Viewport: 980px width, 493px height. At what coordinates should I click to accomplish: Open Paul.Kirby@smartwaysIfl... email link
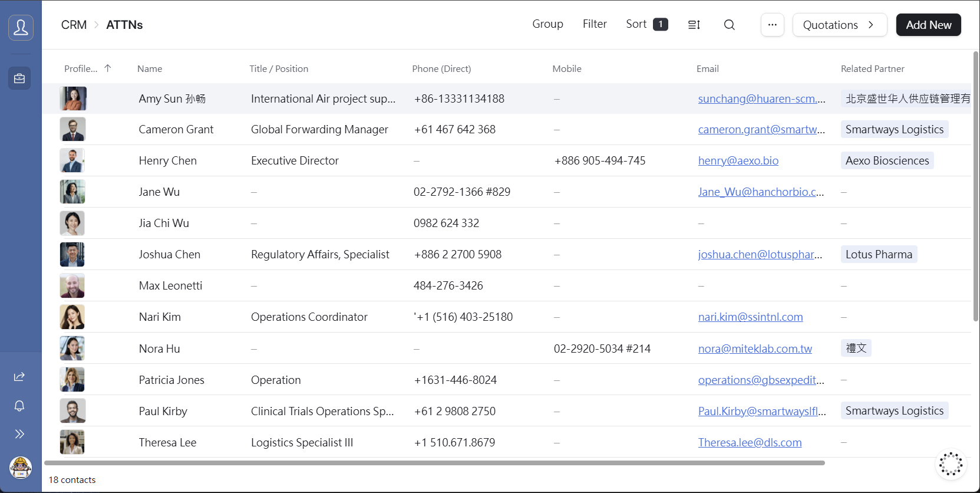tap(762, 411)
